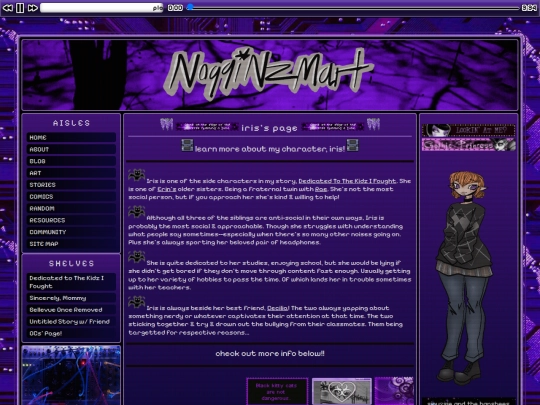This screenshot has height=405, width=540.
Task: Click the bat icon before 'Although all three'
Action: click(x=136, y=212)
